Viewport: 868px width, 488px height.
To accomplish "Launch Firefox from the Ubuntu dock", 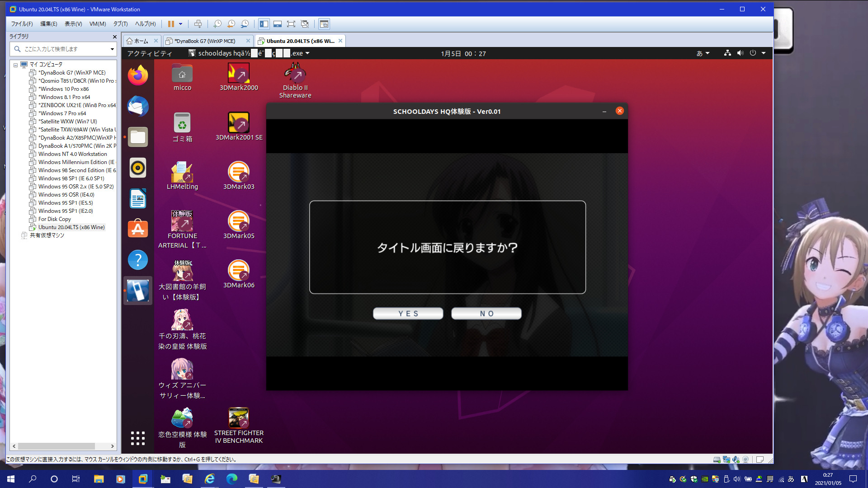I will (x=138, y=75).
